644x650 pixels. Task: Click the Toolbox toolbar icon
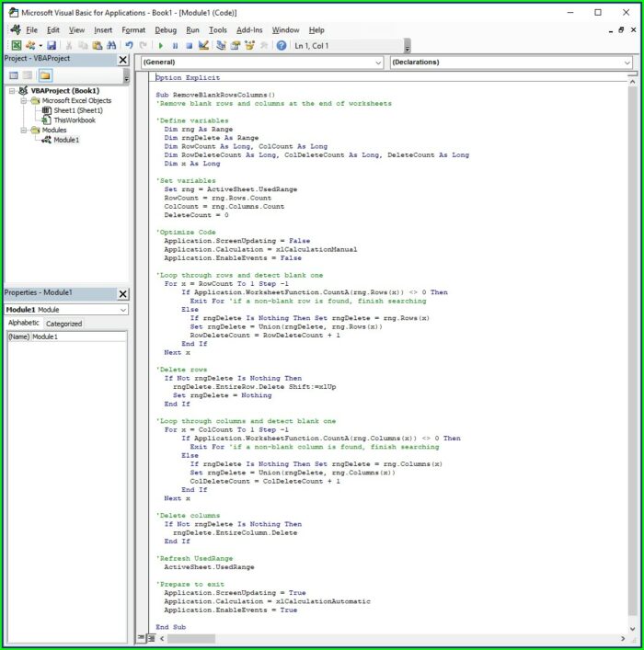263,46
